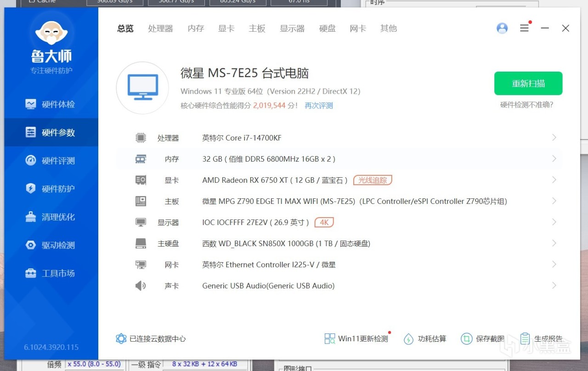Click x 55.0 multiplier field in background window
The width and height of the screenshot is (588, 371).
point(94,364)
